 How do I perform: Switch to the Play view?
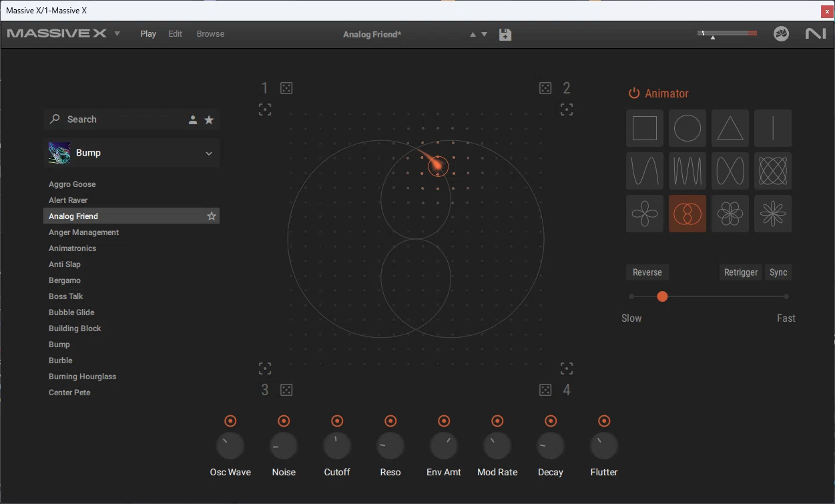point(148,33)
